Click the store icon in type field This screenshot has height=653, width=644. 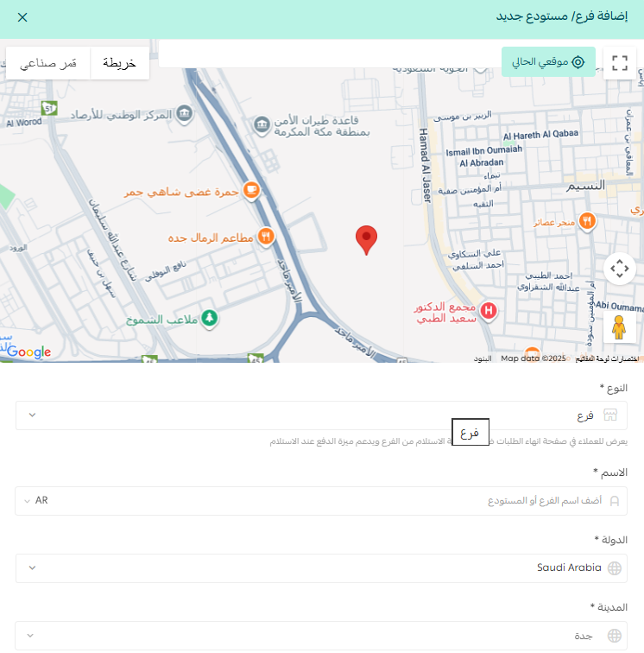click(x=610, y=415)
